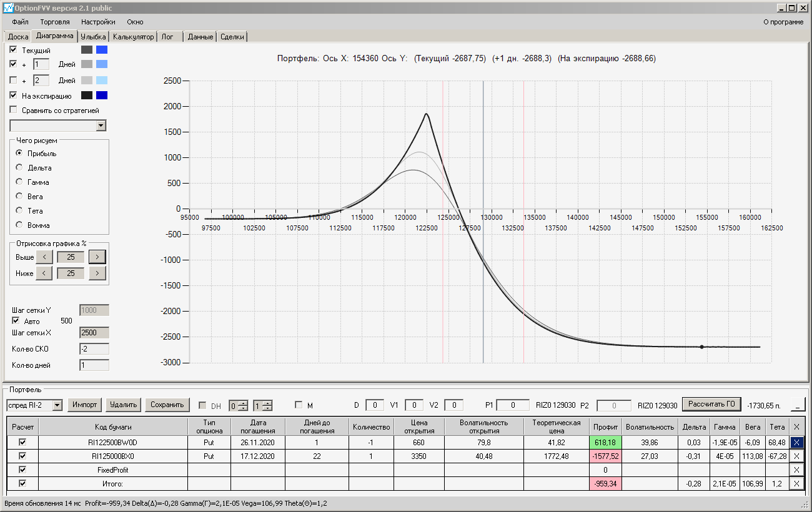Expand the strategy comparison combo box

point(101,126)
